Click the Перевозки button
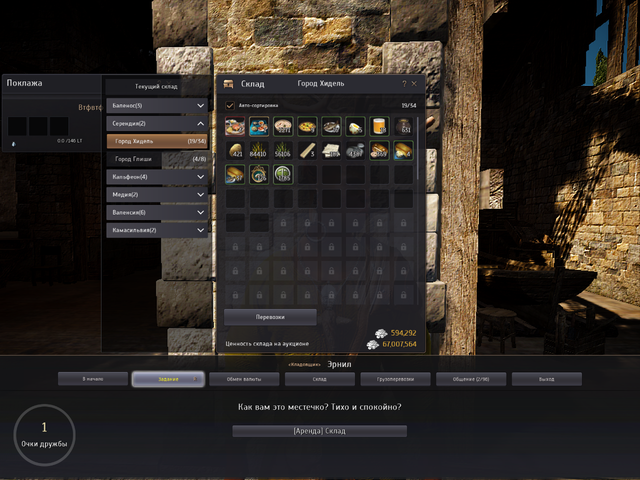Screen dimensions: 640x480 coord(270,317)
